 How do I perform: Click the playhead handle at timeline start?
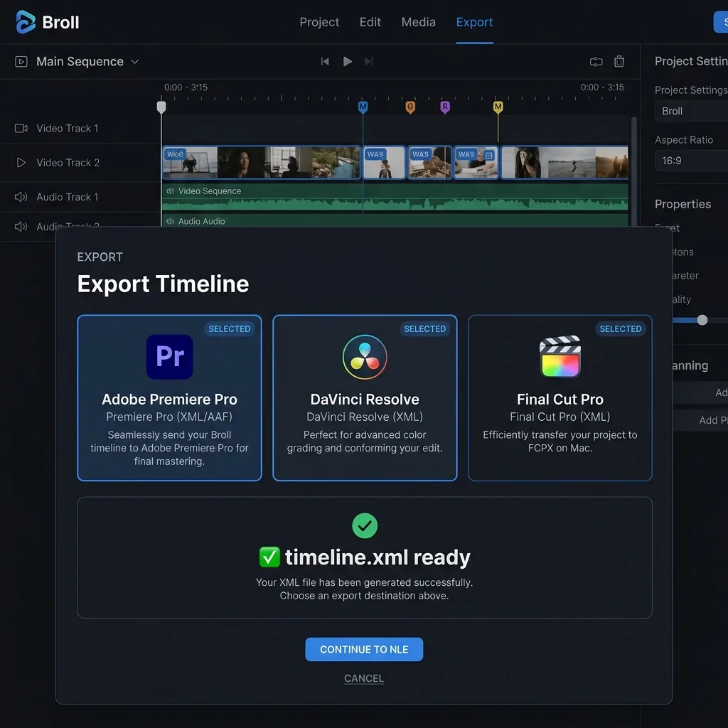pos(161,107)
